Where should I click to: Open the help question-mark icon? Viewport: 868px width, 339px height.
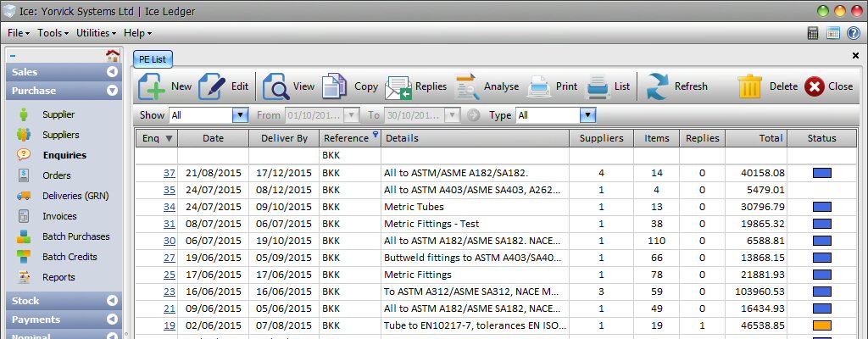(x=854, y=33)
